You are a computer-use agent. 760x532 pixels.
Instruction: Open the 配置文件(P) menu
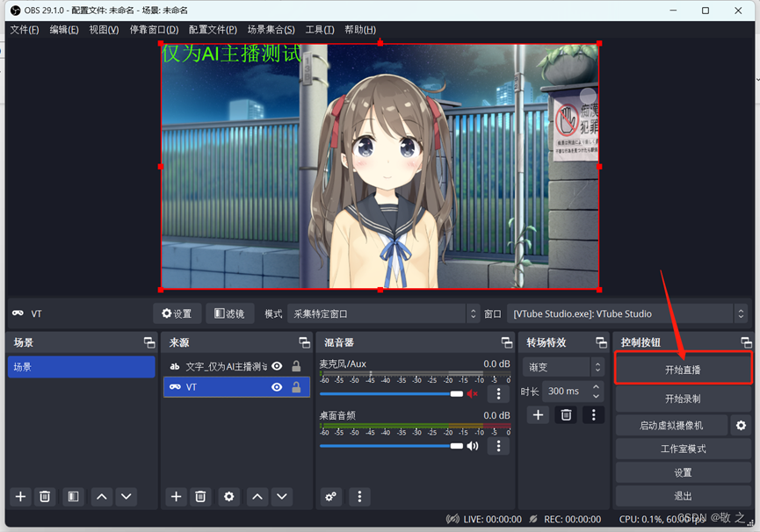pyautogui.click(x=213, y=30)
